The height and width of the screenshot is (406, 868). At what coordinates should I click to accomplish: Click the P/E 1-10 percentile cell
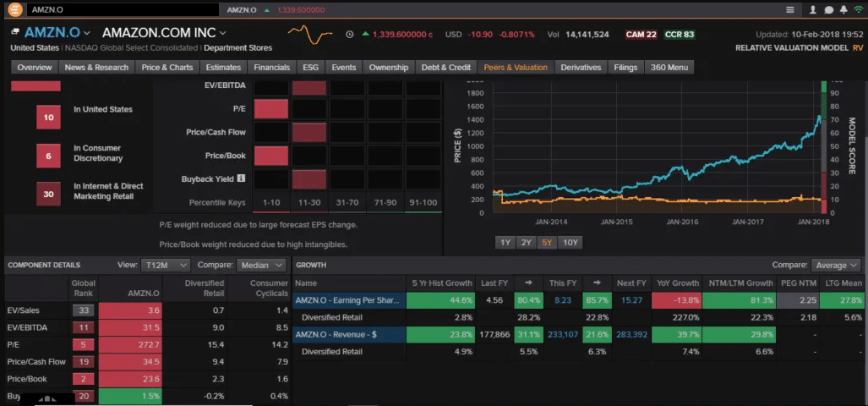click(271, 109)
